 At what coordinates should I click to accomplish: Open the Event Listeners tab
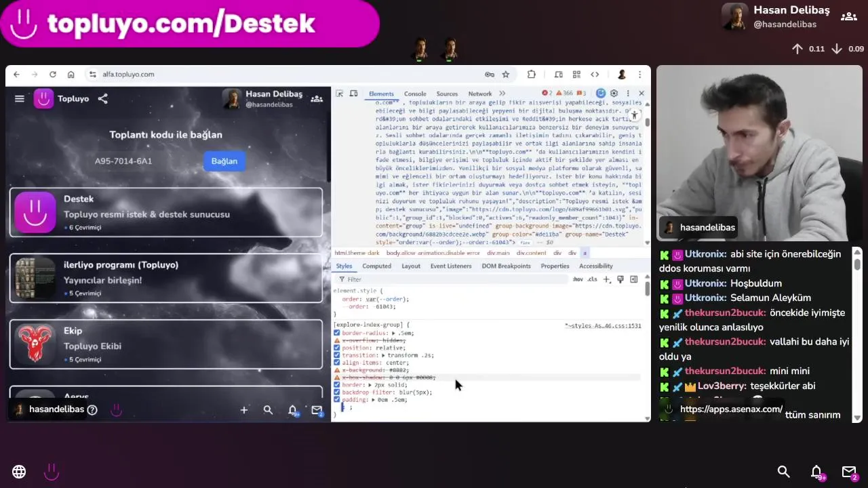(451, 266)
